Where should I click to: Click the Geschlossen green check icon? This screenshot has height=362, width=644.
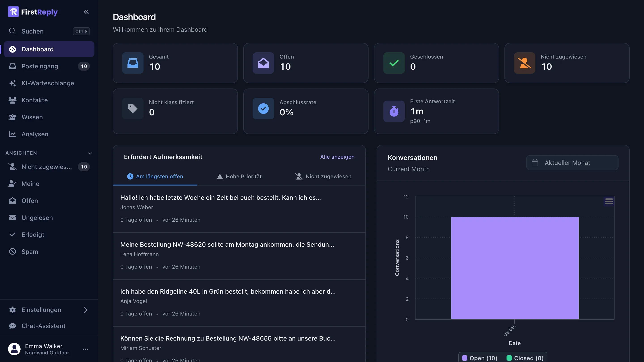point(394,63)
